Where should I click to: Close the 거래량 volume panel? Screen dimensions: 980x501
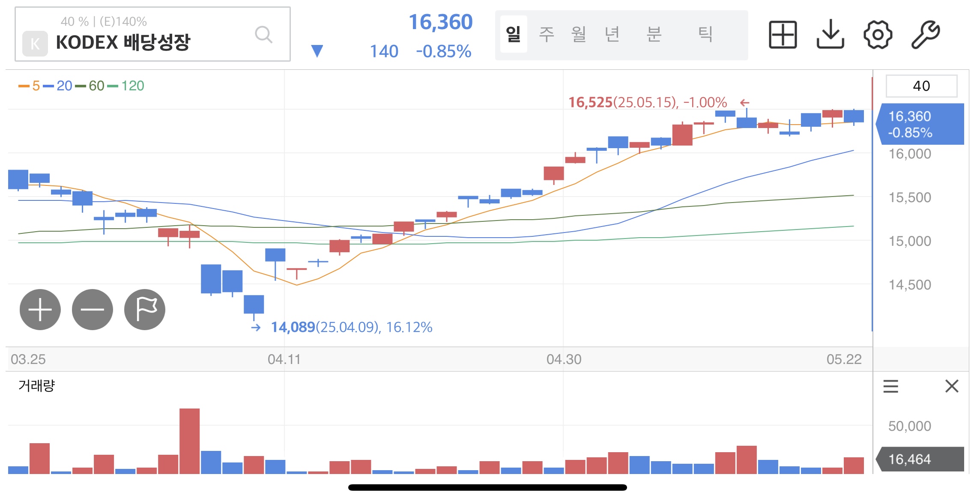pyautogui.click(x=952, y=386)
